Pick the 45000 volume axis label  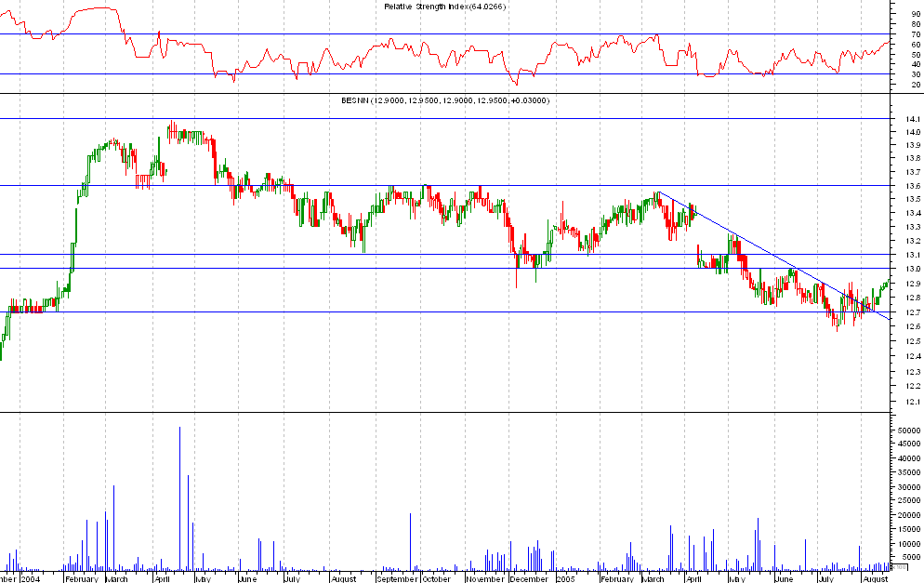909,444
